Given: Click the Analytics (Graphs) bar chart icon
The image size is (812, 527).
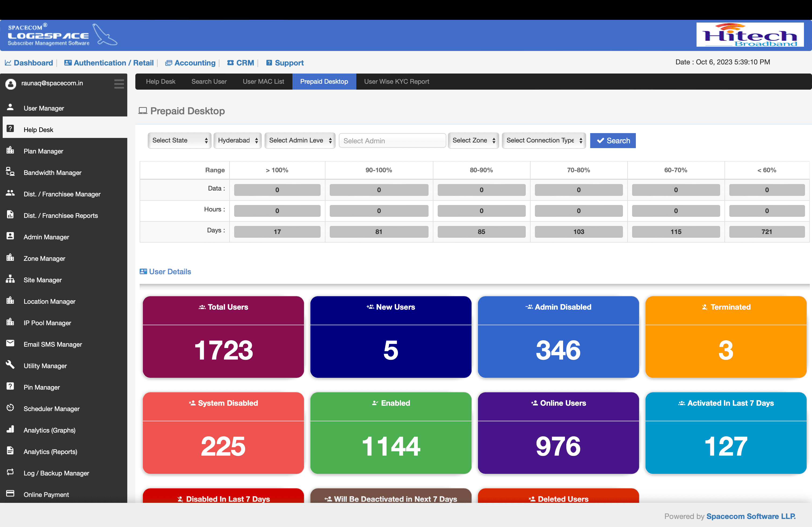Looking at the screenshot, I should point(10,429).
